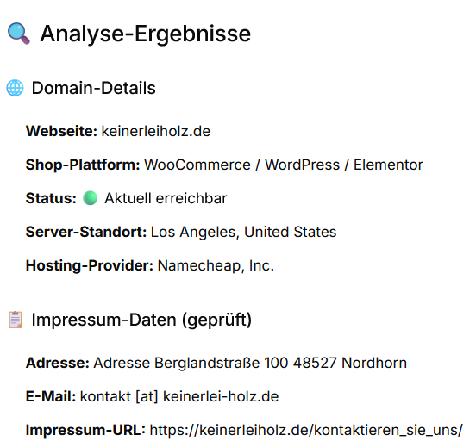Click the green status indicator dot
476x448 pixels.
coord(91,198)
